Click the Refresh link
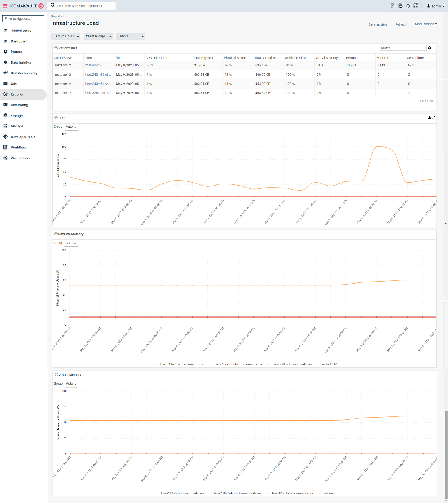This screenshot has width=448, height=503. (401, 24)
